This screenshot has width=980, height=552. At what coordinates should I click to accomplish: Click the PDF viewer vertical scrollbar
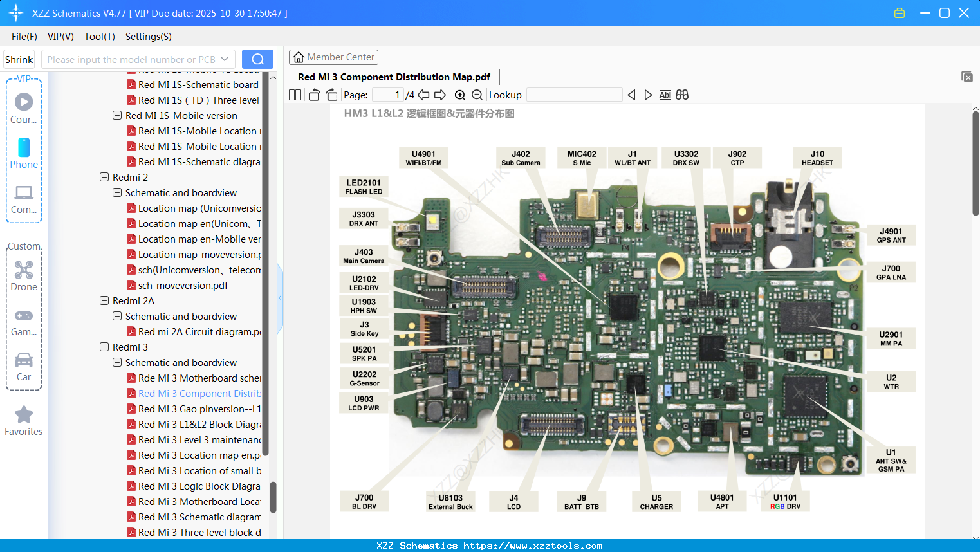tap(975, 163)
